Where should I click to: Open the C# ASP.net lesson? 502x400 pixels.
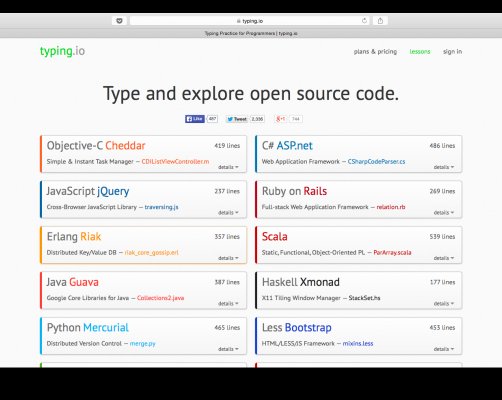pos(359,154)
